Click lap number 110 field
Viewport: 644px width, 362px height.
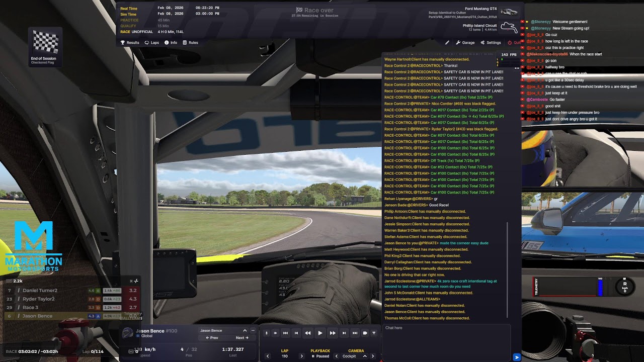(x=284, y=356)
